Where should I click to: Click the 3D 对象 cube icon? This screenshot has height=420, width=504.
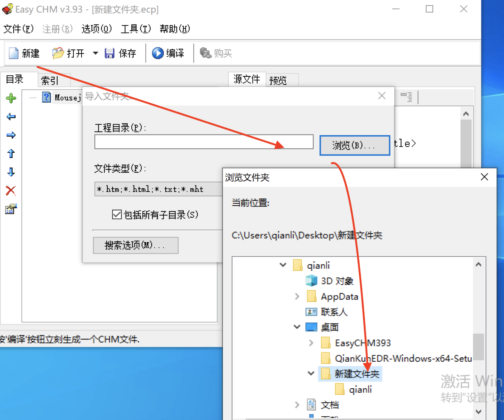311,281
